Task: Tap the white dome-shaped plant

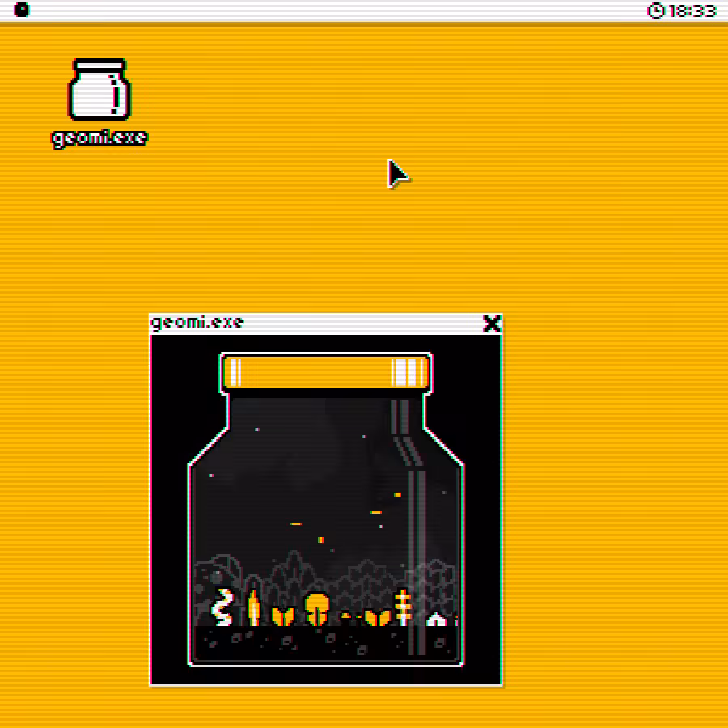Action: click(x=435, y=620)
